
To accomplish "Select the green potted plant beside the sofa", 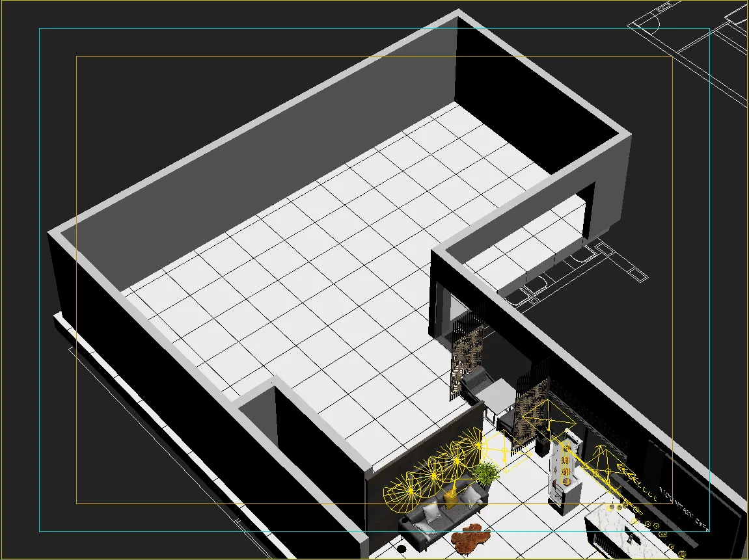I will coord(485,473).
